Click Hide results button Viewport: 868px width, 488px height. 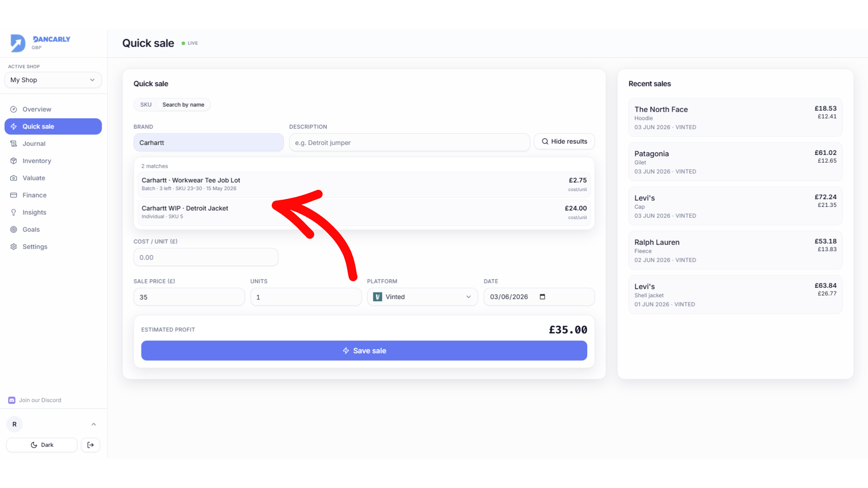[x=564, y=141]
